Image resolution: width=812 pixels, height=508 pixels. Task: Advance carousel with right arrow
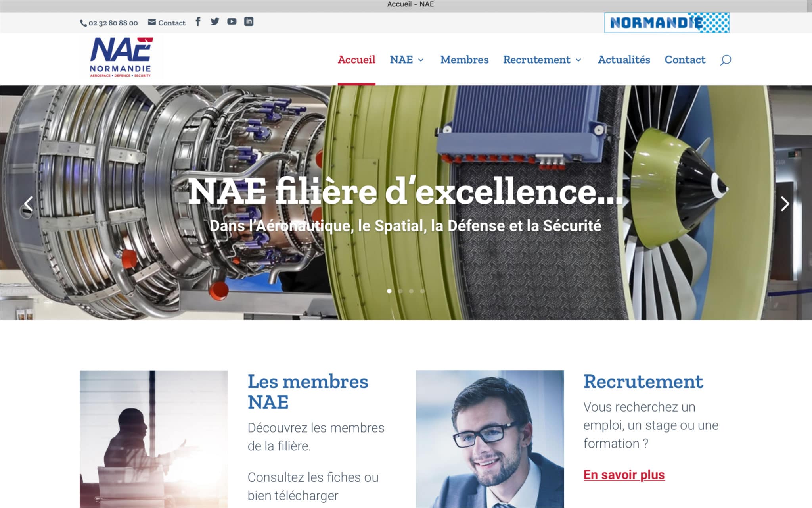[x=785, y=204]
